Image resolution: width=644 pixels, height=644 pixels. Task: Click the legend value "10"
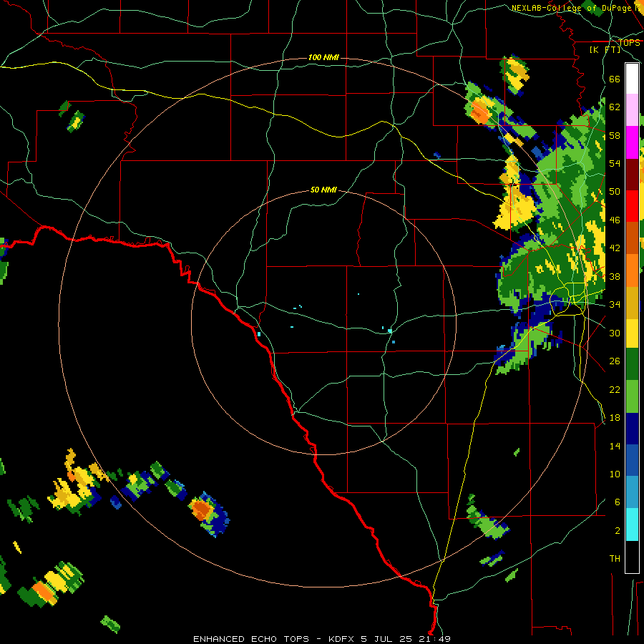coord(615,474)
